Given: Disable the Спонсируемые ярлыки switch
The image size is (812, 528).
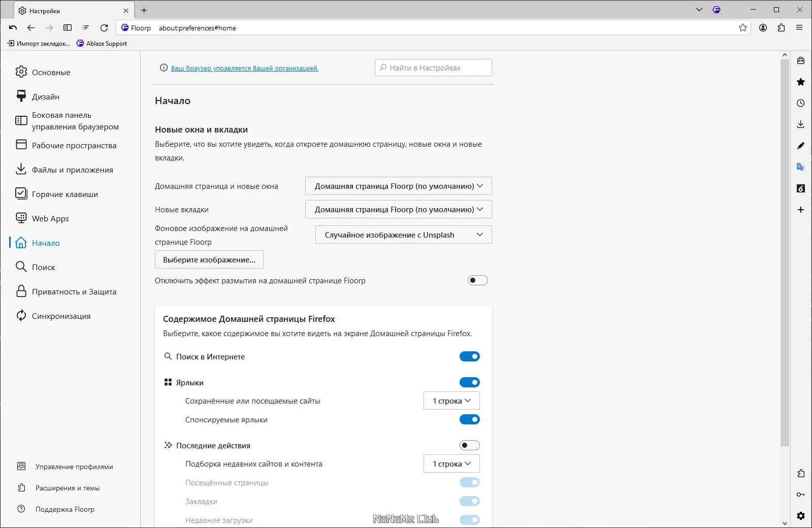Looking at the screenshot, I should tap(470, 419).
